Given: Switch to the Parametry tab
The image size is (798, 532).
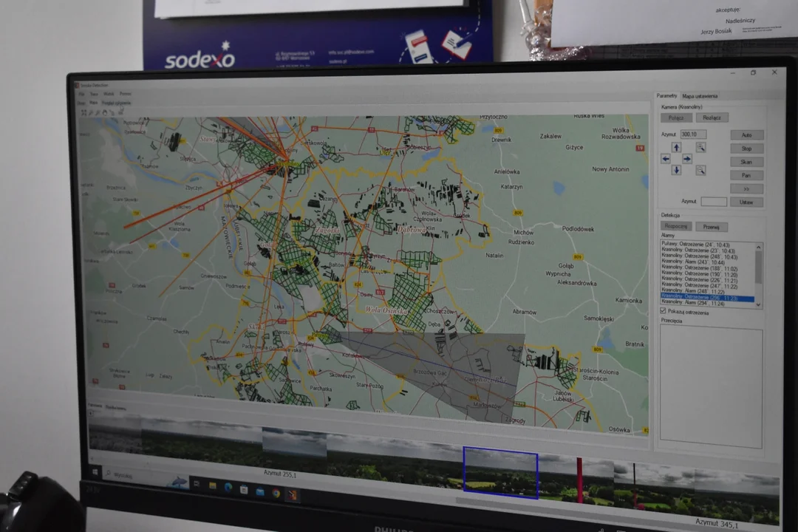Looking at the screenshot, I should point(666,96).
